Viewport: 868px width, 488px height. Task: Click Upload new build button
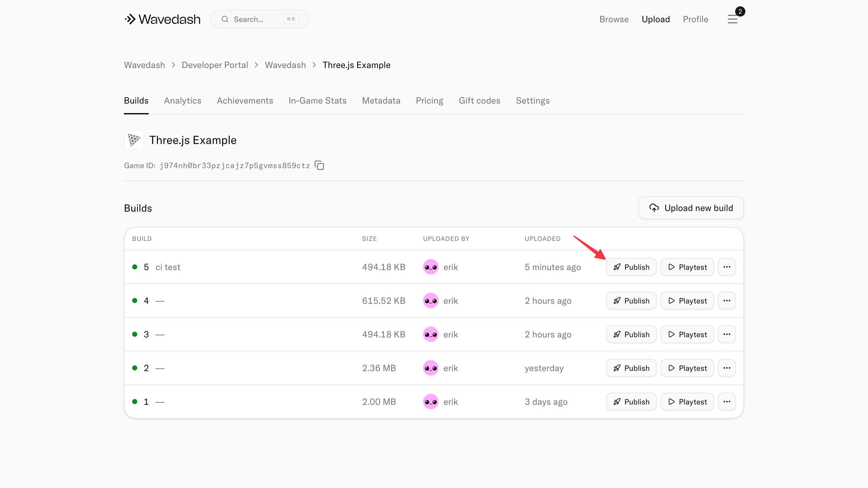click(691, 208)
